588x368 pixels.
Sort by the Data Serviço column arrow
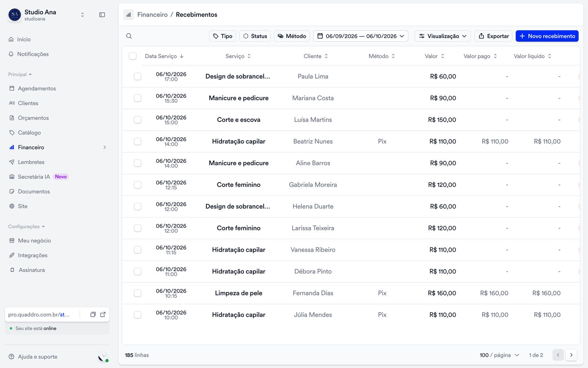point(182,56)
